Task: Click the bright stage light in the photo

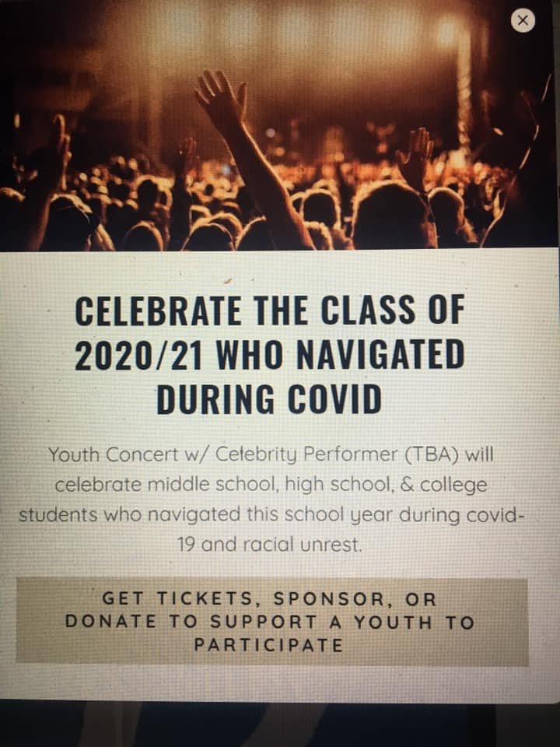Action: tap(447, 33)
